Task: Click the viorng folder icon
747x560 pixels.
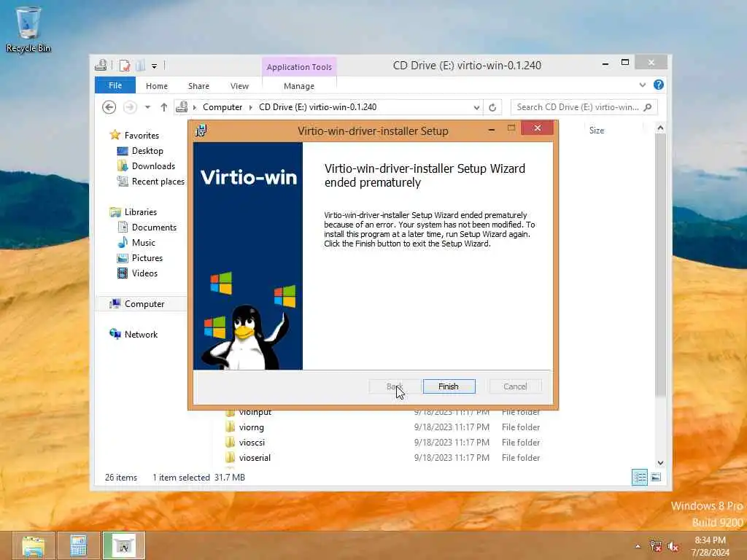Action: (x=230, y=427)
